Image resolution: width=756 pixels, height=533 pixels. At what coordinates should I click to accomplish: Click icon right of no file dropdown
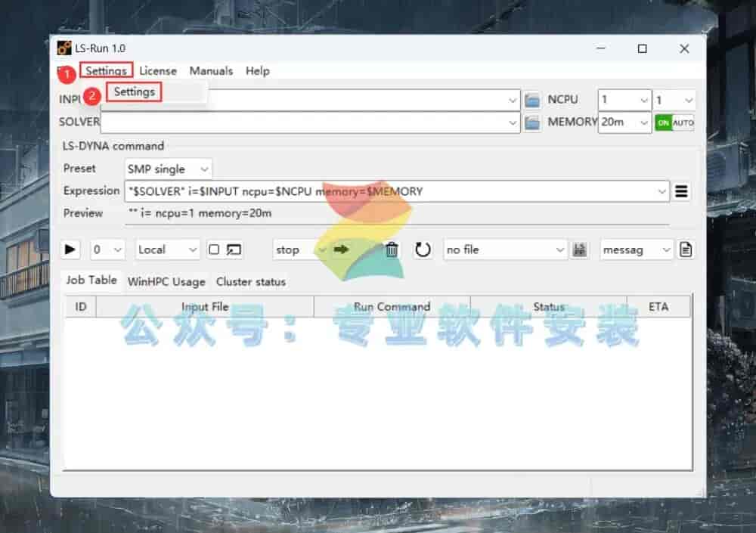579,249
